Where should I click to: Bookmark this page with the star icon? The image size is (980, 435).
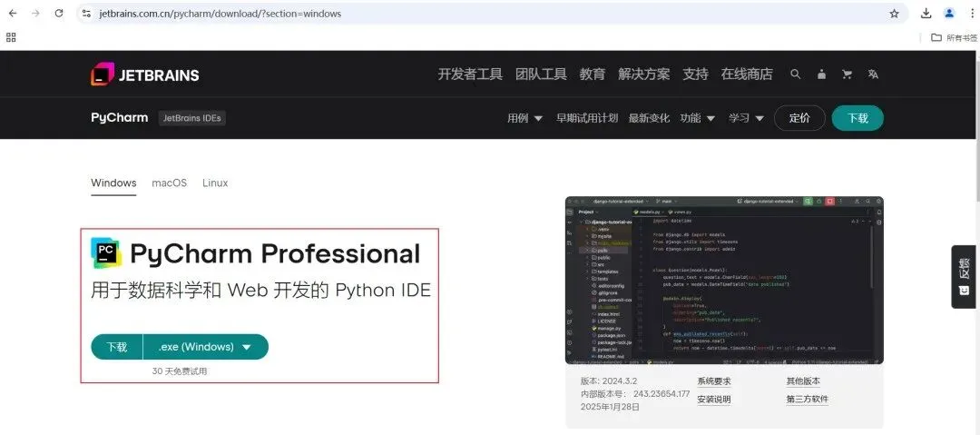[x=895, y=13]
